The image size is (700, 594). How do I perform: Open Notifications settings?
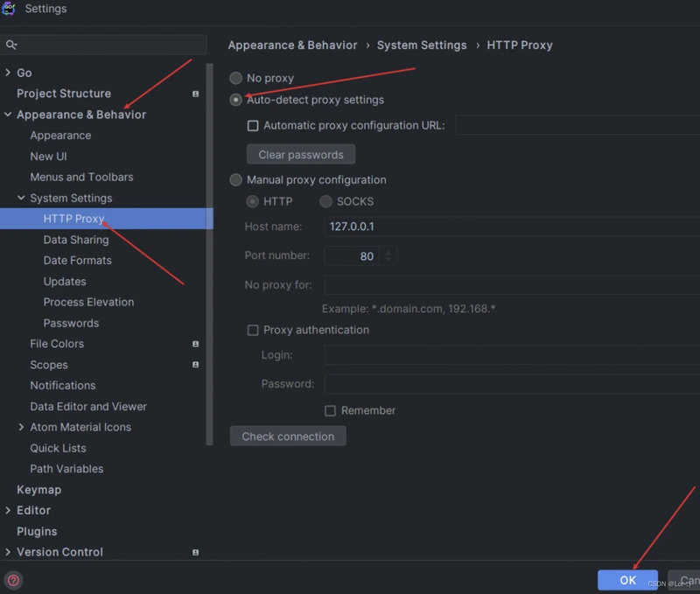click(x=62, y=385)
